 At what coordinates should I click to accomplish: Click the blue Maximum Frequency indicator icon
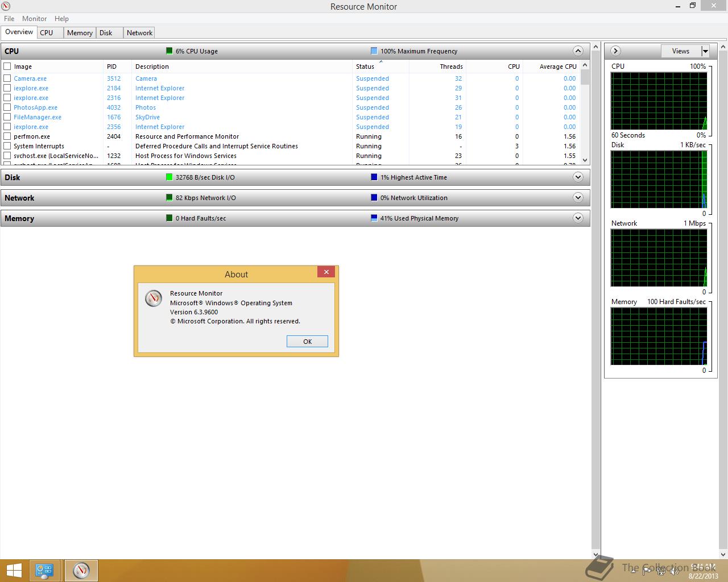tap(374, 51)
